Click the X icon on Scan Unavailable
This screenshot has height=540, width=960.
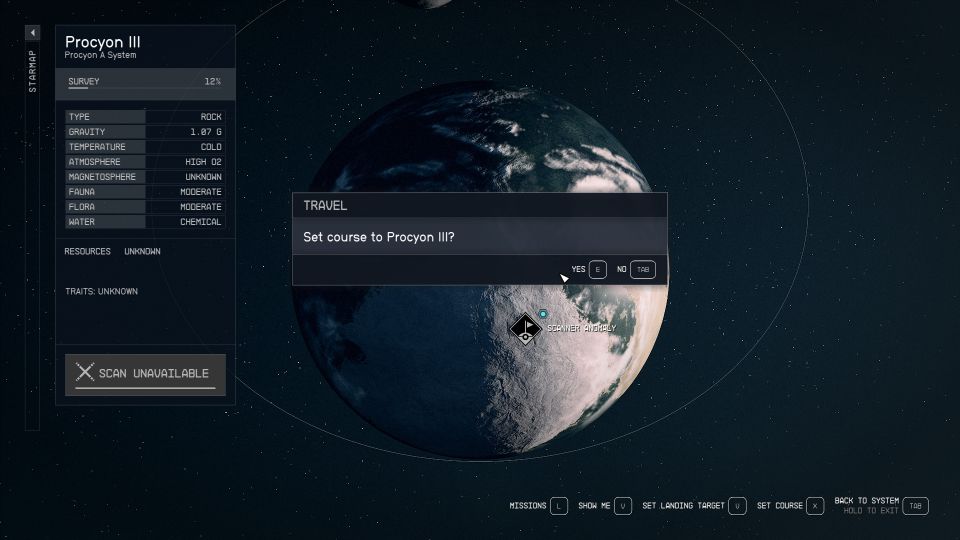(x=84, y=372)
